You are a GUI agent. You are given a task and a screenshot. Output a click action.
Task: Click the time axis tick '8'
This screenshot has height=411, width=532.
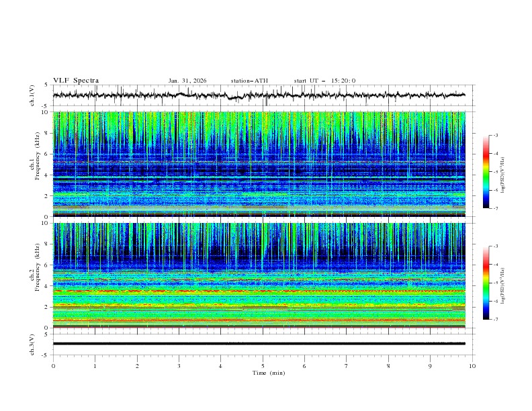(x=388, y=366)
